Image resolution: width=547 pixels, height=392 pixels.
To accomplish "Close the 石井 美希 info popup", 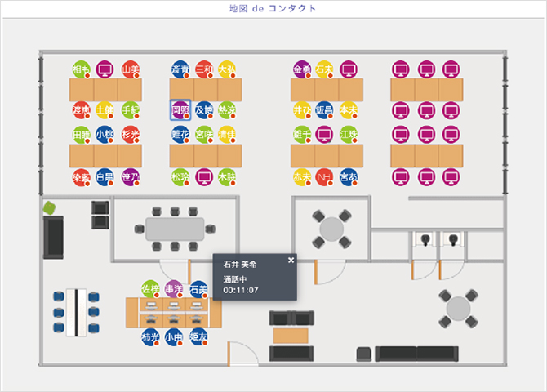I will [x=291, y=260].
